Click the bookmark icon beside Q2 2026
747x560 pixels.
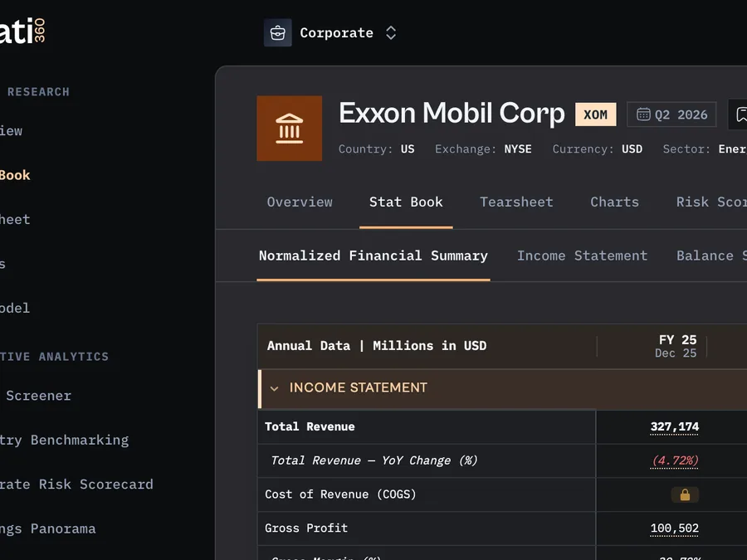(x=740, y=114)
